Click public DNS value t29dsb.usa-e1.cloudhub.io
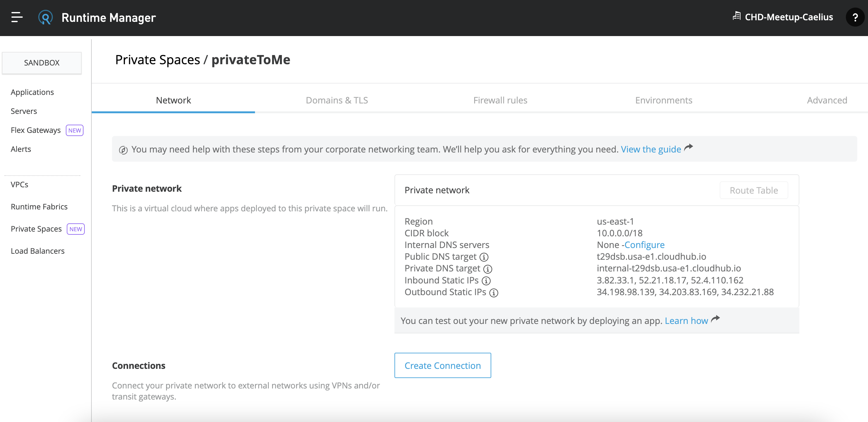Screen dimensions: 868x422 651,257
